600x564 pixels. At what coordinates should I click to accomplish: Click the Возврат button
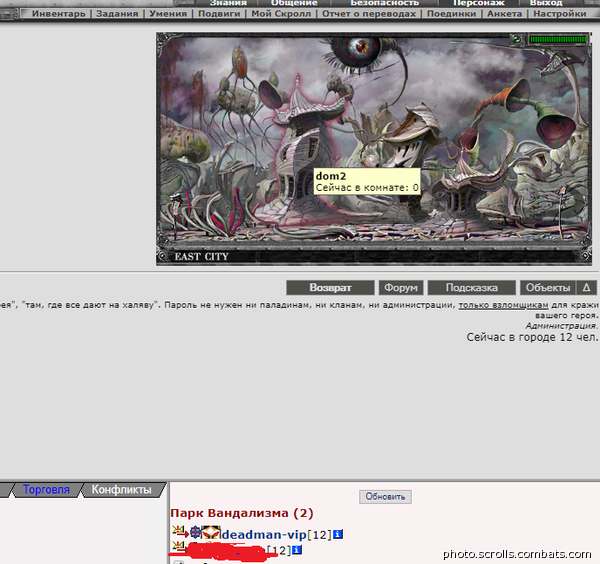click(330, 288)
